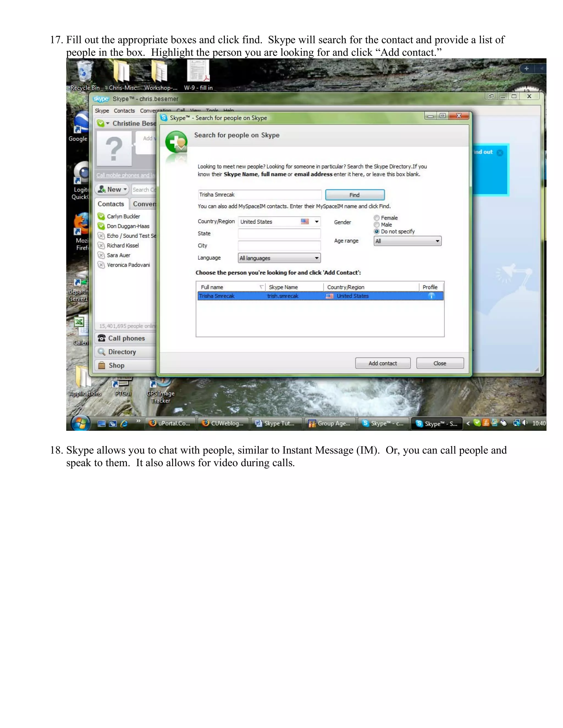Image resolution: width=563 pixels, height=728 pixels.
Task: Click the green add-contact icon in dialog
Action: [x=176, y=142]
